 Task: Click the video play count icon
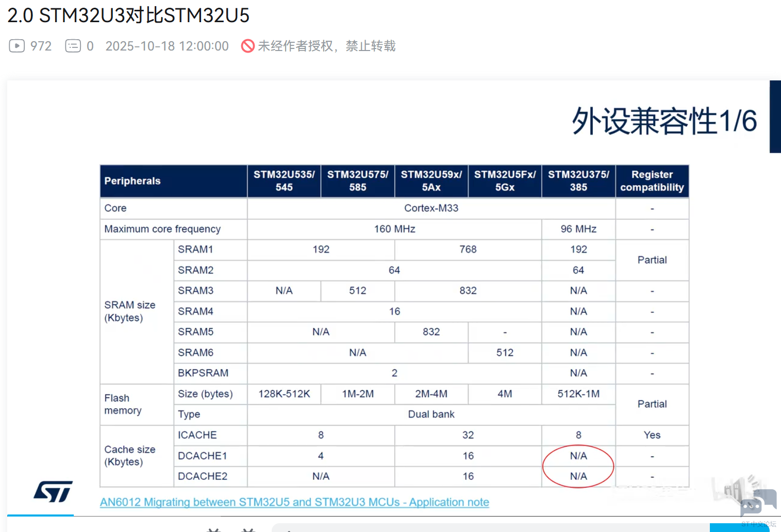tap(17, 46)
